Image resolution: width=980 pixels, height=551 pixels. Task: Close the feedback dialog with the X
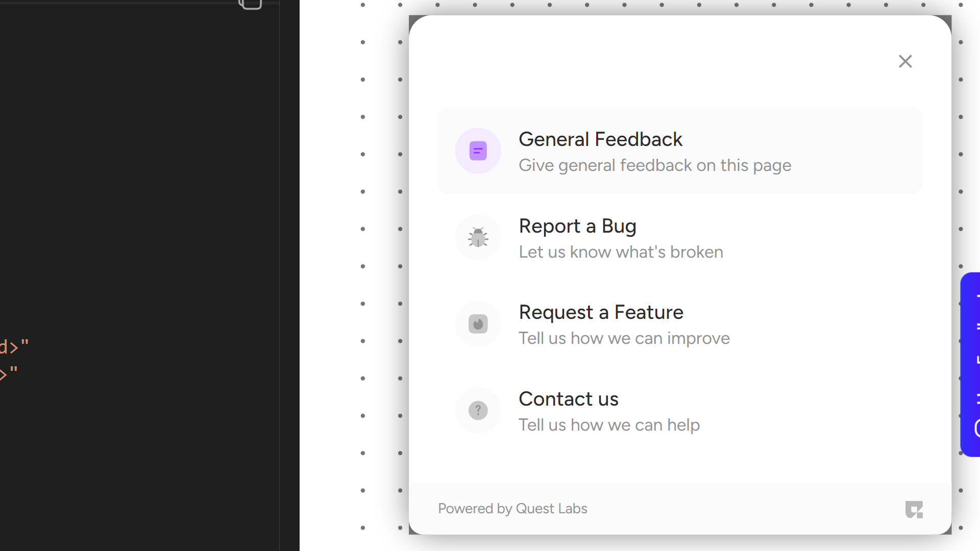(x=905, y=61)
